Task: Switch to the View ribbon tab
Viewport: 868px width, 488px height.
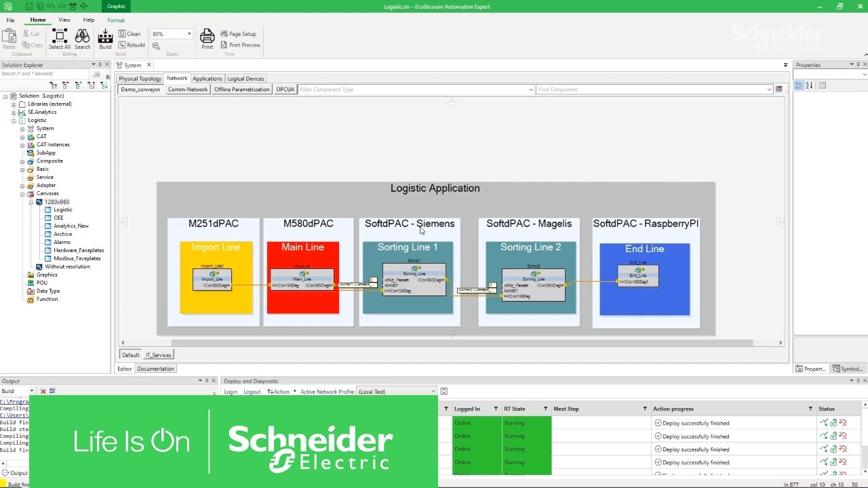Action: (x=64, y=20)
